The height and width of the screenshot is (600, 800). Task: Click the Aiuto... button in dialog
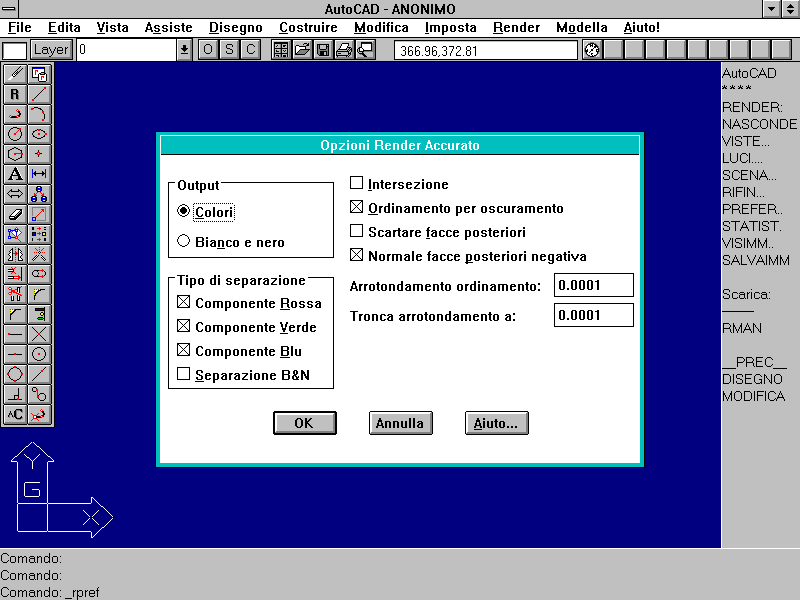496,423
